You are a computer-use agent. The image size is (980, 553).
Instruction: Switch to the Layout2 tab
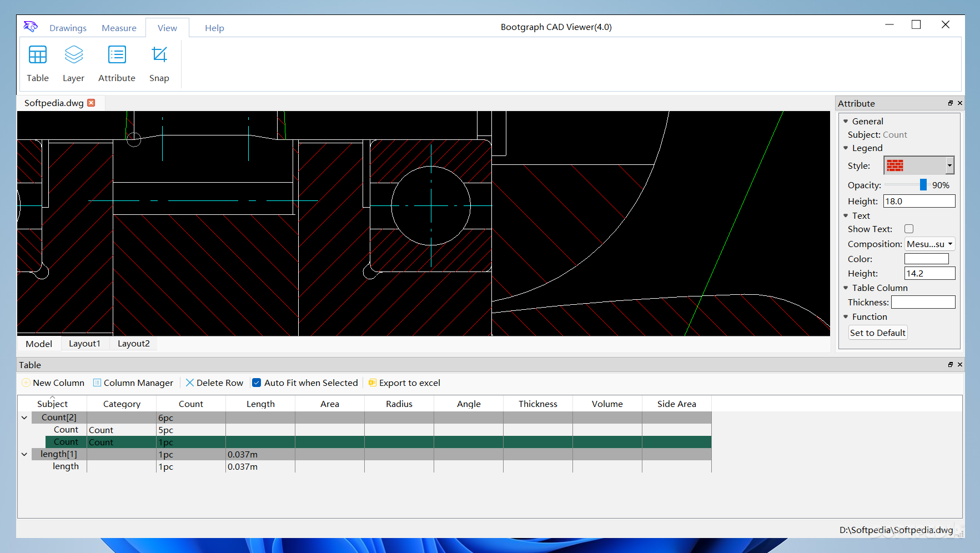(x=134, y=344)
